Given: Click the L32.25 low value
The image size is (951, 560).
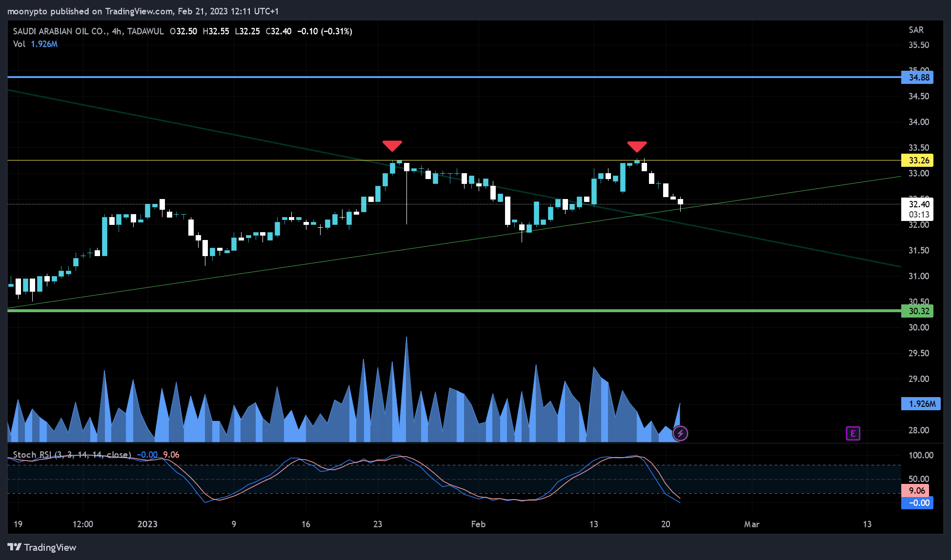Looking at the screenshot, I should point(247,31).
